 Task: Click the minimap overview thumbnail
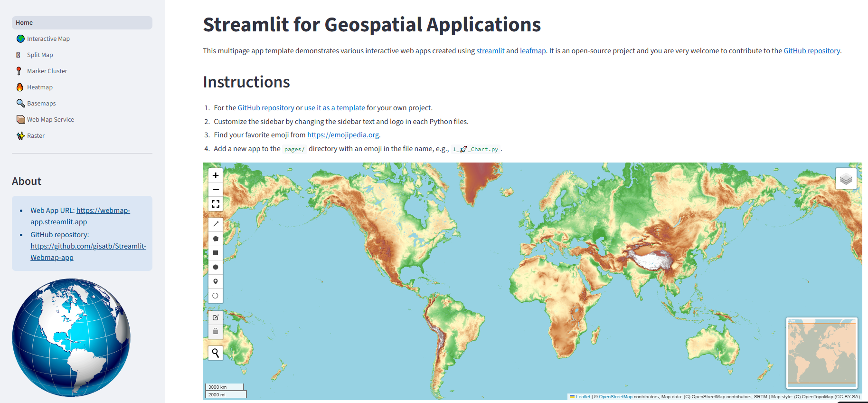click(x=821, y=353)
